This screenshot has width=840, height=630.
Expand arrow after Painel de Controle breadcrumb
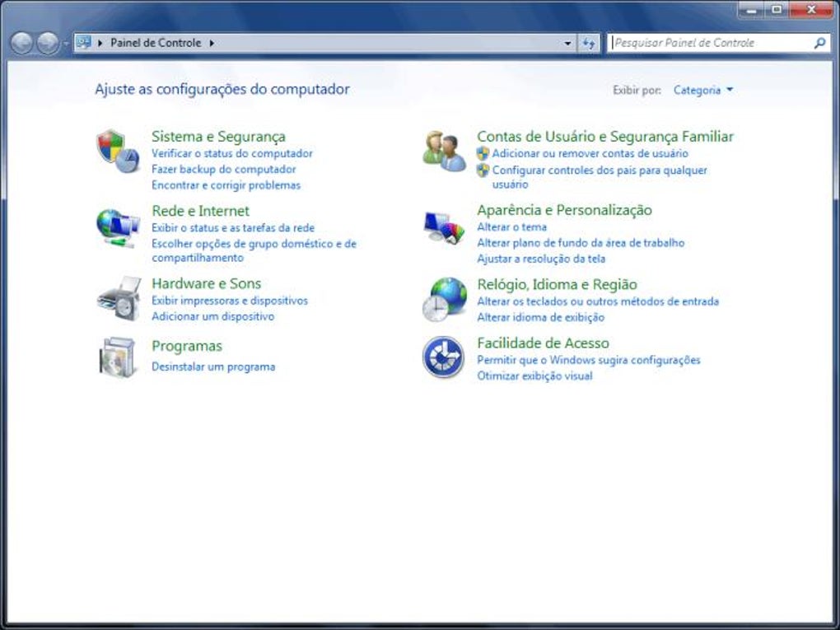point(212,43)
